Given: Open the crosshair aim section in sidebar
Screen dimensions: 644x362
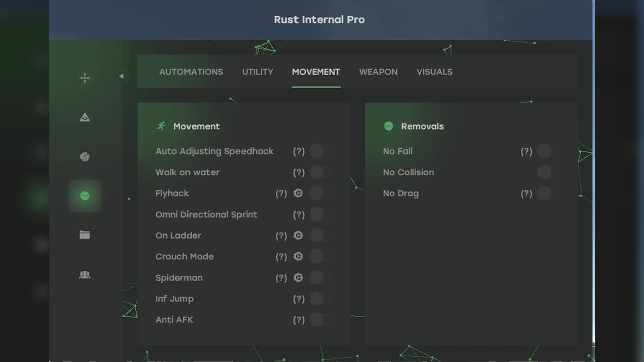Looking at the screenshot, I should coord(85,78).
